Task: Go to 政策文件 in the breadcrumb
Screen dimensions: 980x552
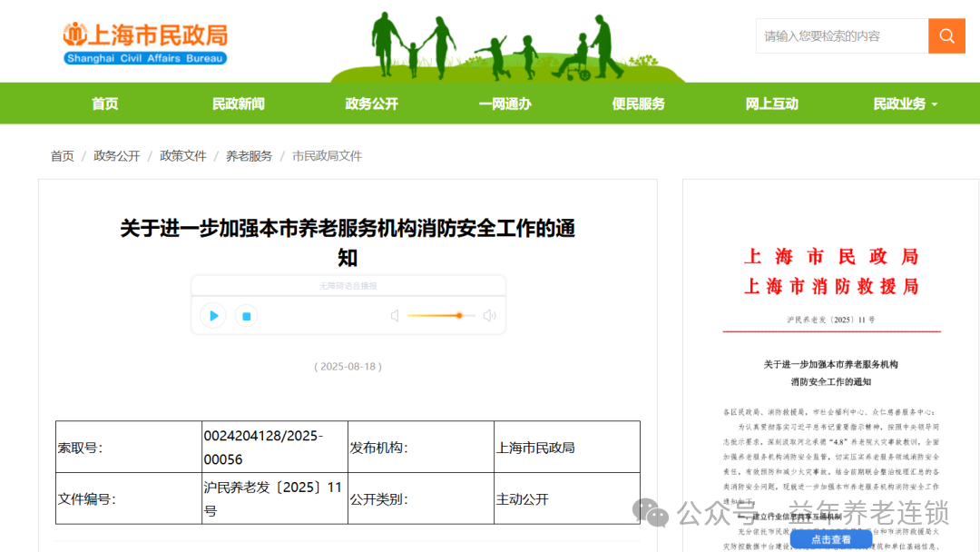Action: (183, 155)
